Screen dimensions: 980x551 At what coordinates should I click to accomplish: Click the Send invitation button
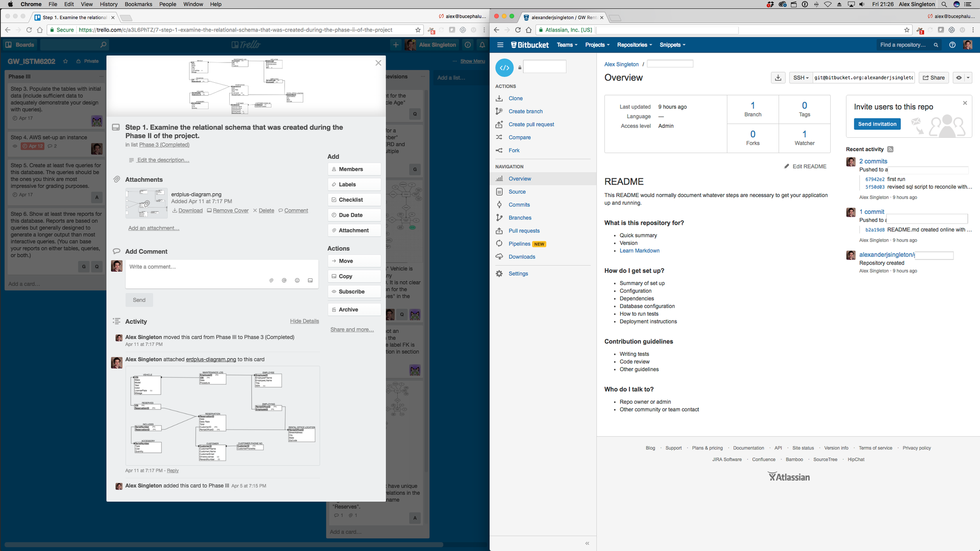(877, 124)
